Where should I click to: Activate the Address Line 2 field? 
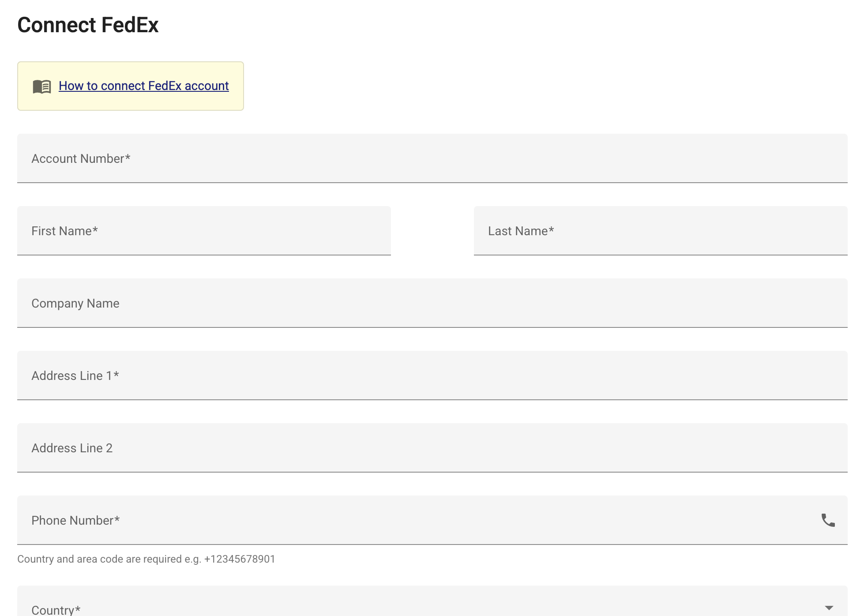[x=432, y=448]
